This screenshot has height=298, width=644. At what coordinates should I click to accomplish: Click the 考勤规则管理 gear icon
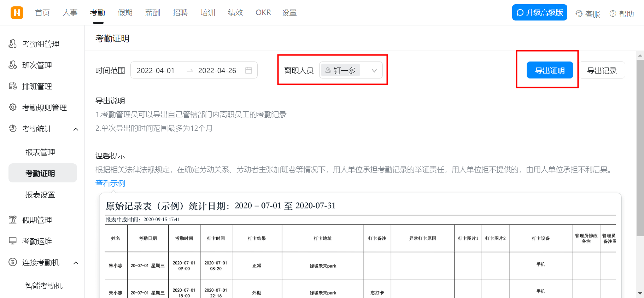13,107
